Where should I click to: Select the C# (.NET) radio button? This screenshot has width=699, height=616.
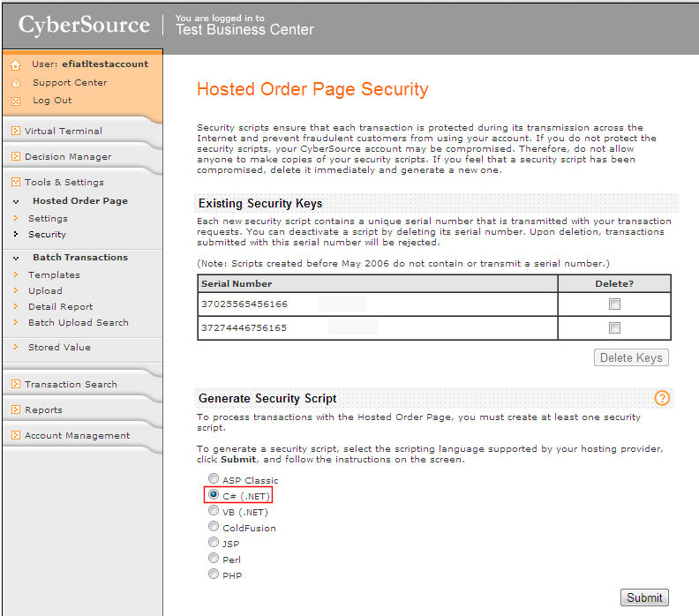pyautogui.click(x=214, y=495)
